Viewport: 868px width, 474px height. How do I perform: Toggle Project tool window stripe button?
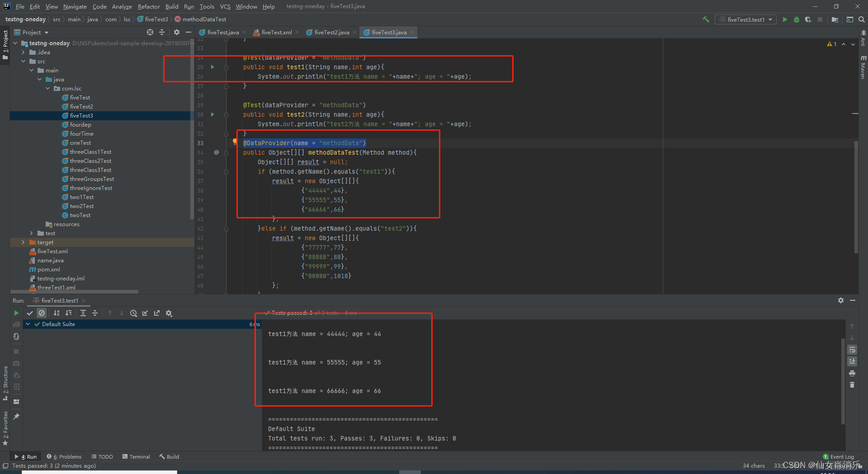pyautogui.click(x=5, y=45)
